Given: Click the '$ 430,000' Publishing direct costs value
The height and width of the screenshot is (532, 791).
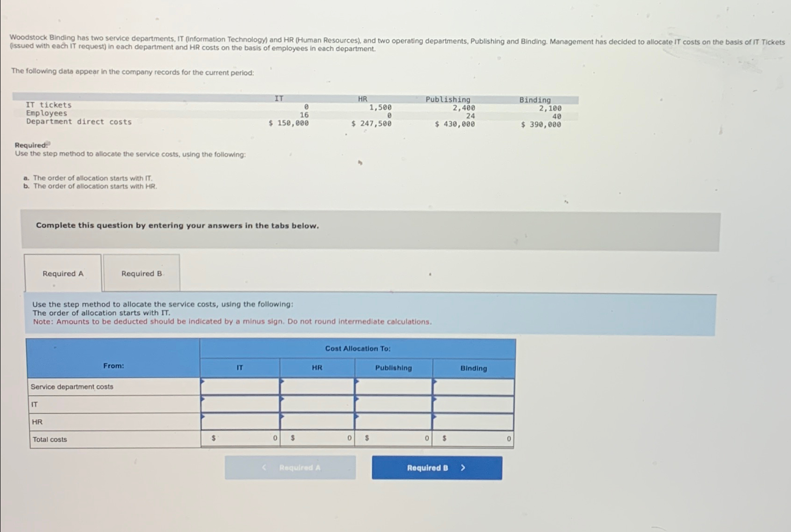Looking at the screenshot, I should (455, 124).
